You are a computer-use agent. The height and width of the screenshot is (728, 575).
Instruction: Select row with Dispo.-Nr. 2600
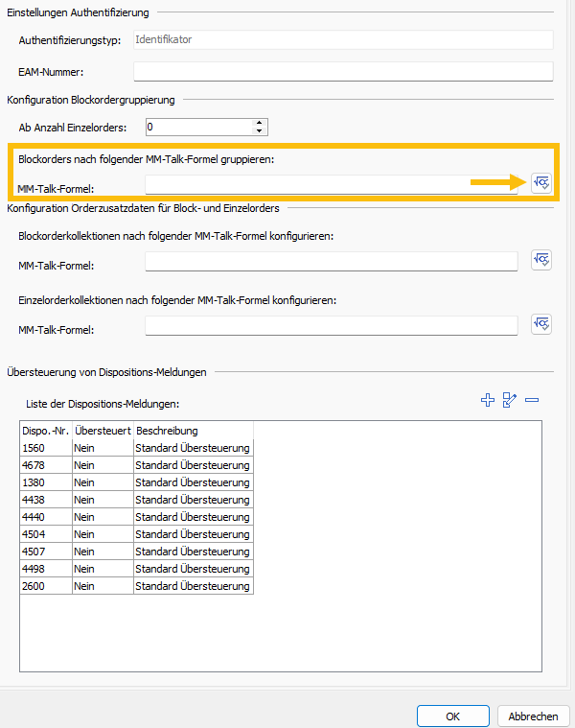[45, 586]
